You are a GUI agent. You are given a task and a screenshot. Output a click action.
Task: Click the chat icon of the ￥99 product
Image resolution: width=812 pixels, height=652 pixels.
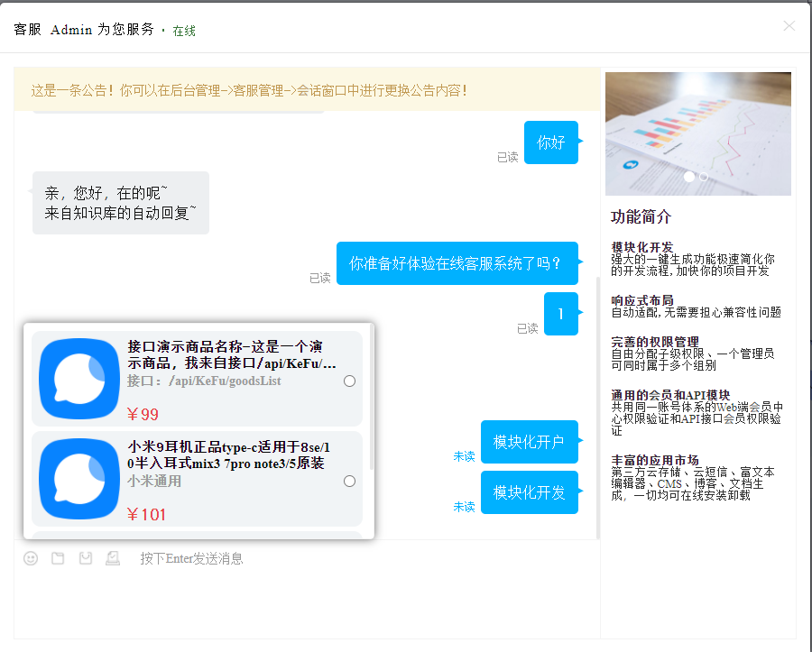(x=79, y=379)
